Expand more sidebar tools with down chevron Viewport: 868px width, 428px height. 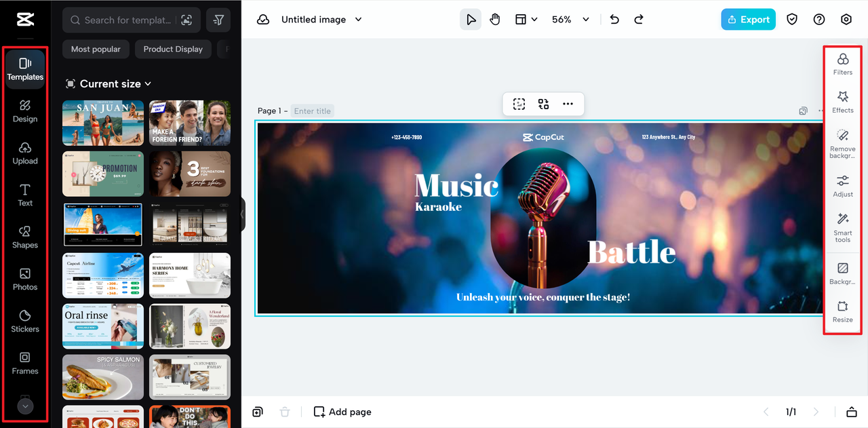tap(25, 406)
